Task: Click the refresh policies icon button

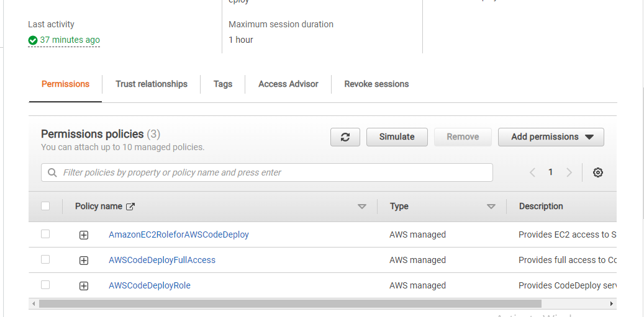Action: pos(345,137)
